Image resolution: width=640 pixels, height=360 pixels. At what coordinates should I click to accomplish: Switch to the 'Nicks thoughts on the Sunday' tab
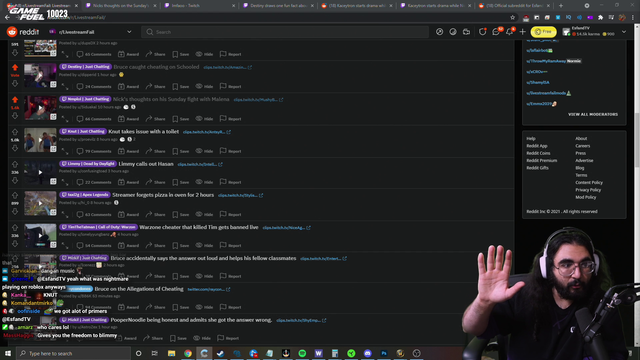[121, 6]
